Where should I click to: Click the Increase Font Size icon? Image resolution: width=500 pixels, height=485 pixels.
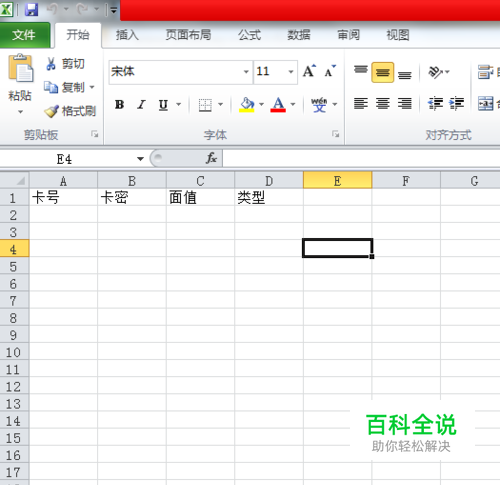coord(309,71)
